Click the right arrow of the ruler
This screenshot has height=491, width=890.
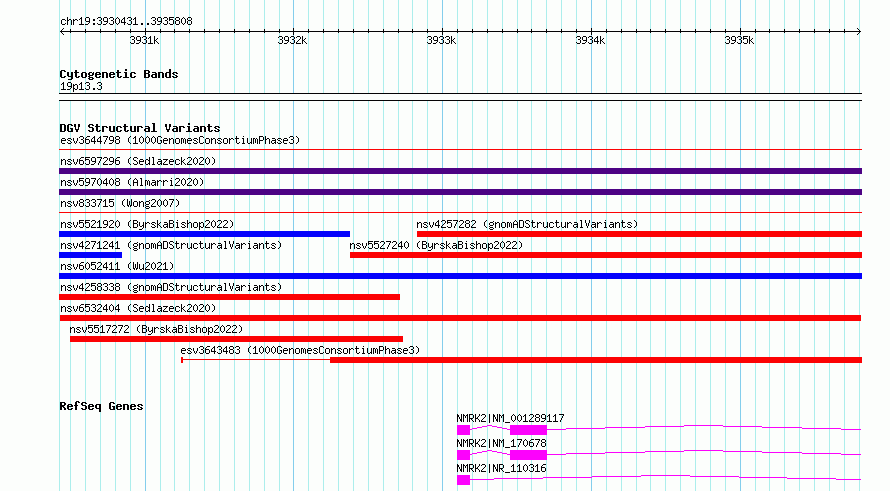(x=859, y=32)
